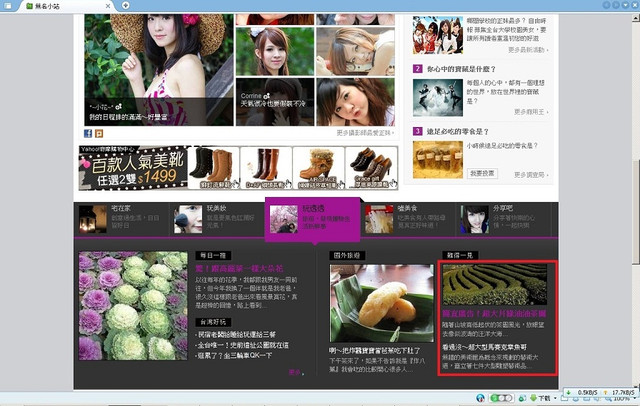Click the scrollbar up arrow at top-right
Image resolution: width=640 pixels, height=406 pixels.
(x=636, y=18)
